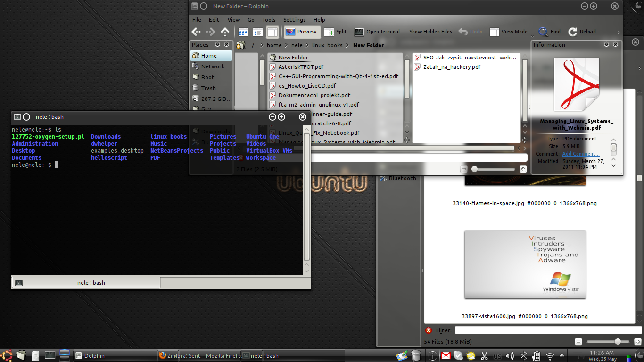Expand the toolbar overflow chevron
The image size is (644, 362).
coord(619,32)
